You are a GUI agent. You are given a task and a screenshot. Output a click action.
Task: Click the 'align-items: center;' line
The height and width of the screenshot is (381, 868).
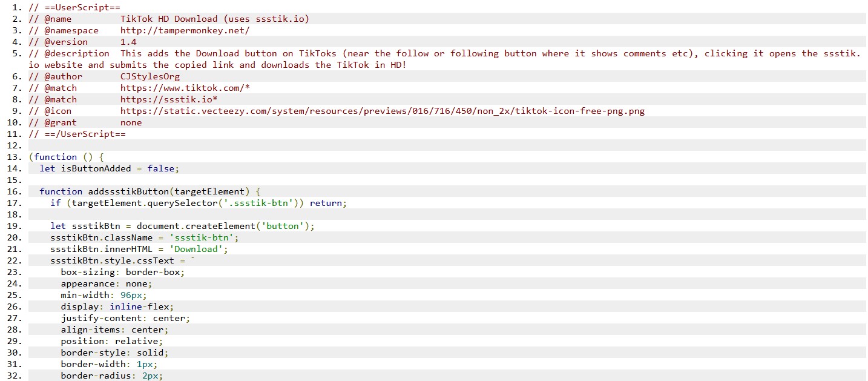pos(115,330)
